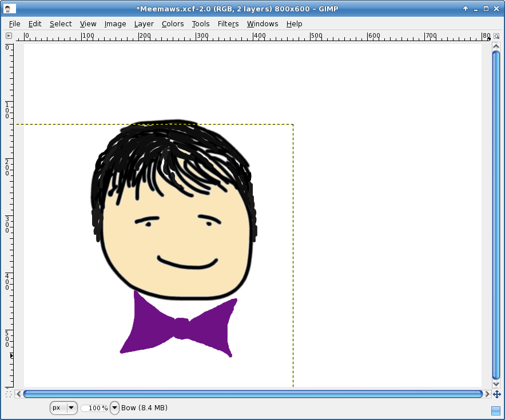Click the blue icon in the status bar corner
This screenshot has height=420, width=505.
[x=496, y=411]
